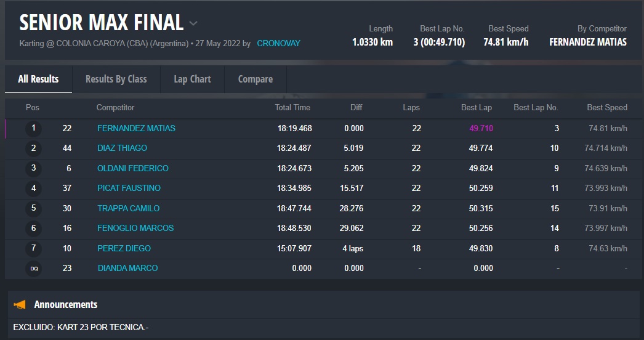Viewport: 644px width, 340px height.
Task: Open TRAPPA CAMILO competitor link
Action: (128, 208)
